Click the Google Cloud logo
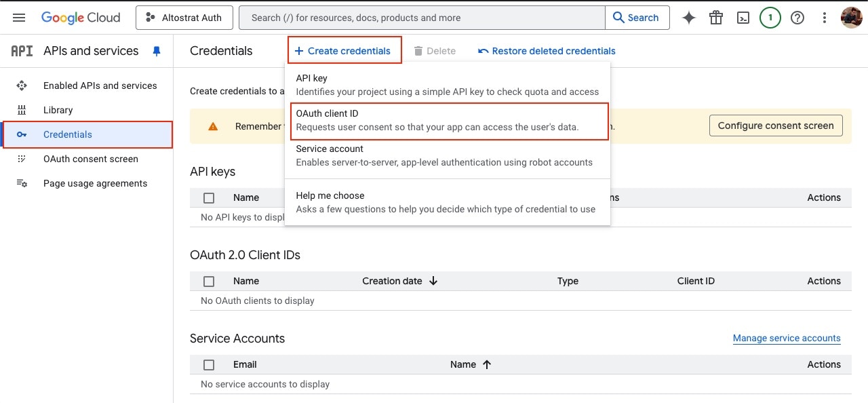868x403 pixels. [81, 18]
